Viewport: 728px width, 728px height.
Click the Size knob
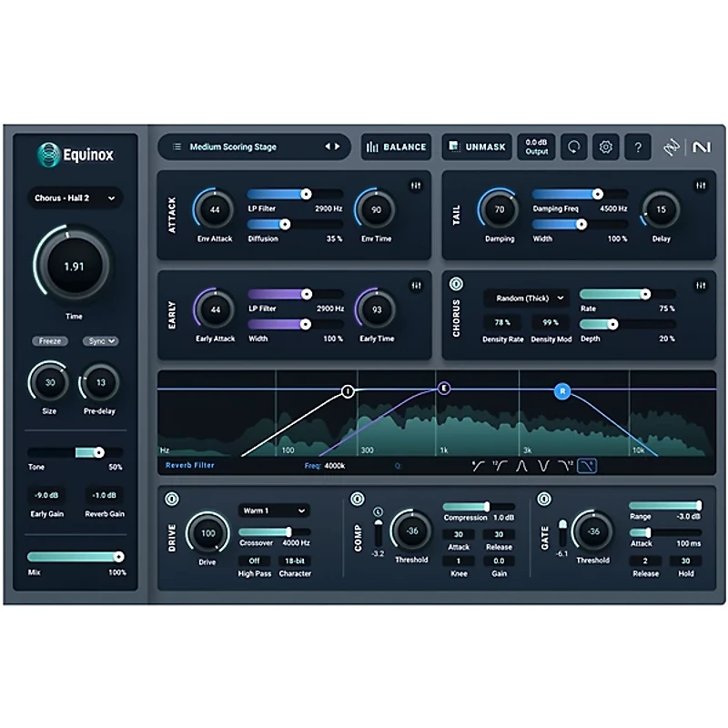50,382
